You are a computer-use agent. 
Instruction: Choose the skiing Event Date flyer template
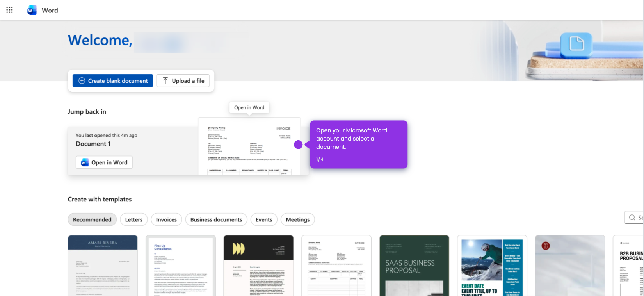492,266
